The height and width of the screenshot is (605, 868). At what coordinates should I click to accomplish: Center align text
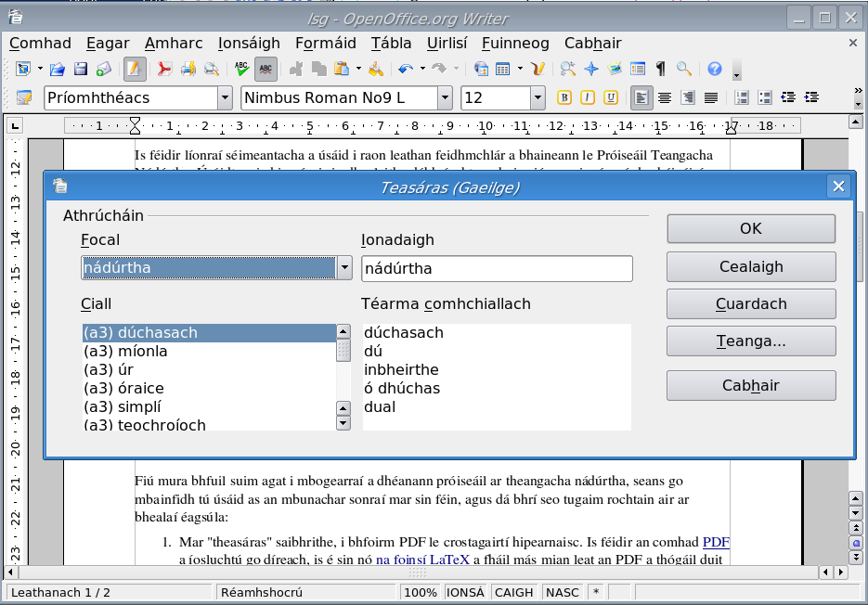(665, 98)
